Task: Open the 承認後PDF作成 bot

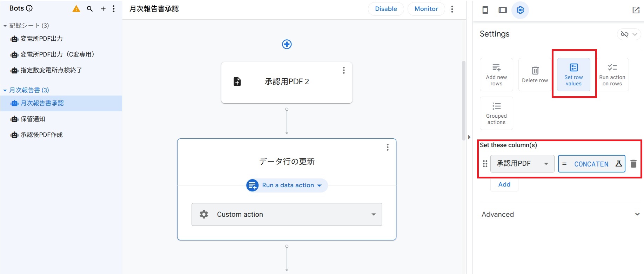Action: (x=41, y=135)
